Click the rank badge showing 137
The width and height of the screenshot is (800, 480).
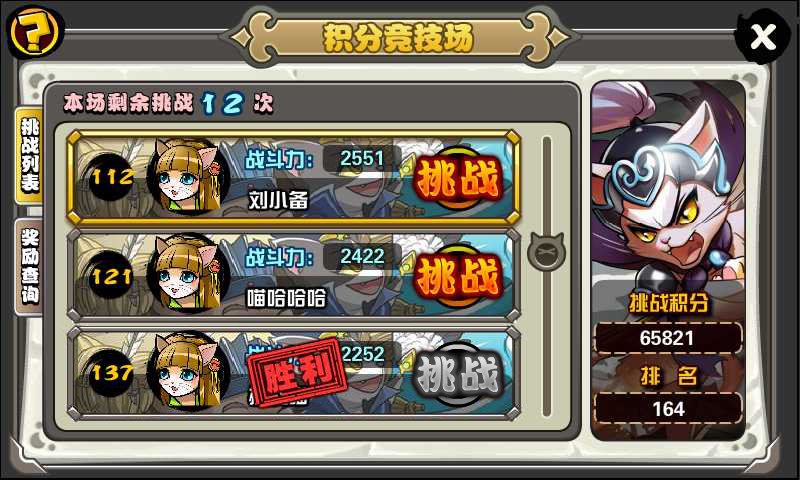(x=111, y=372)
